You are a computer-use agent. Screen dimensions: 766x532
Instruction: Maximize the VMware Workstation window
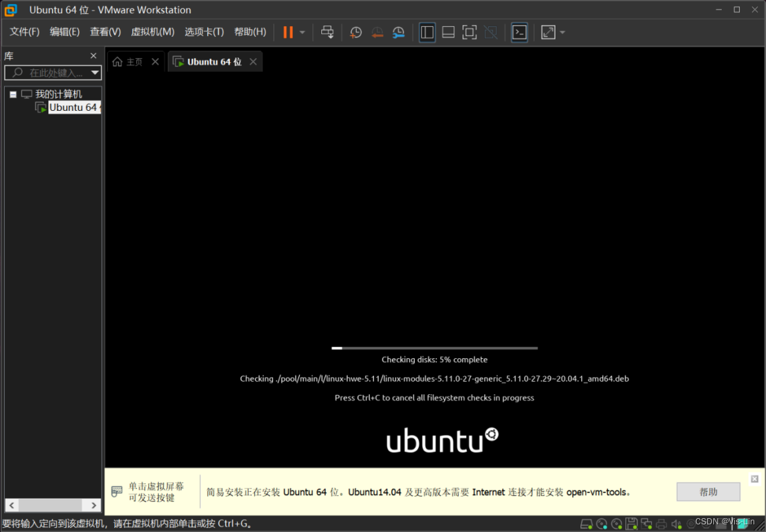pos(737,10)
